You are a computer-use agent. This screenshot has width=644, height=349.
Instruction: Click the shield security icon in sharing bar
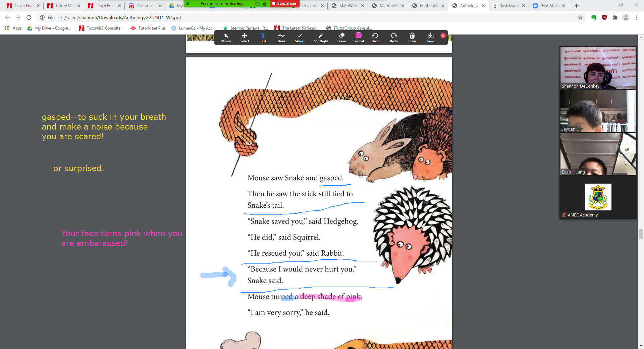(265, 4)
